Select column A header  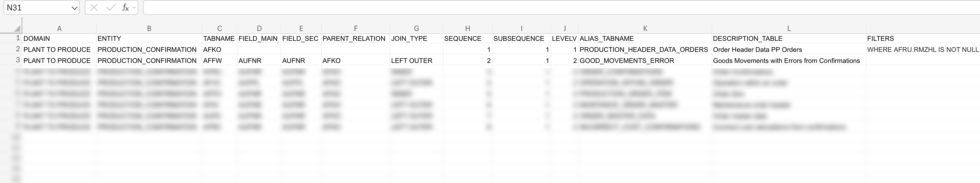pos(59,29)
